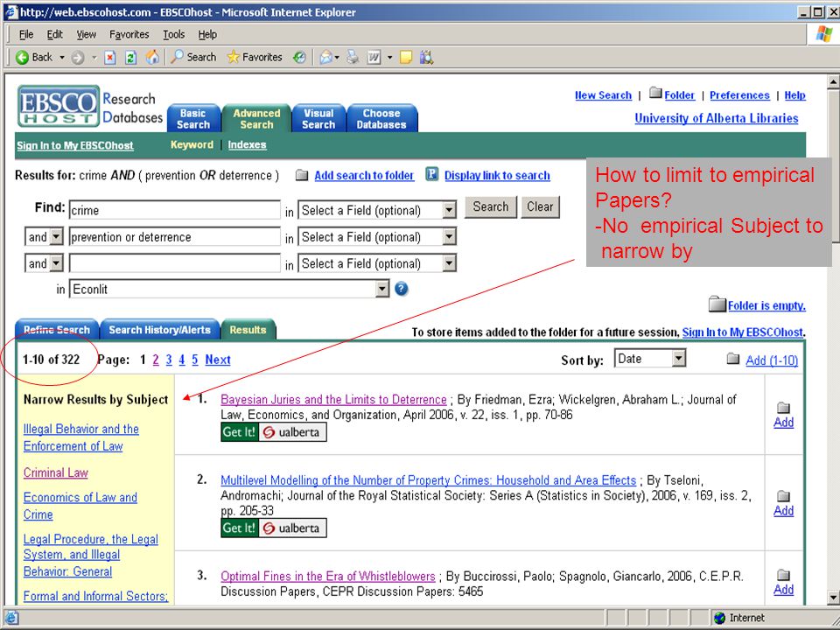Open the Econlit database dropdown
This screenshot has height=630, width=840.
point(228,290)
